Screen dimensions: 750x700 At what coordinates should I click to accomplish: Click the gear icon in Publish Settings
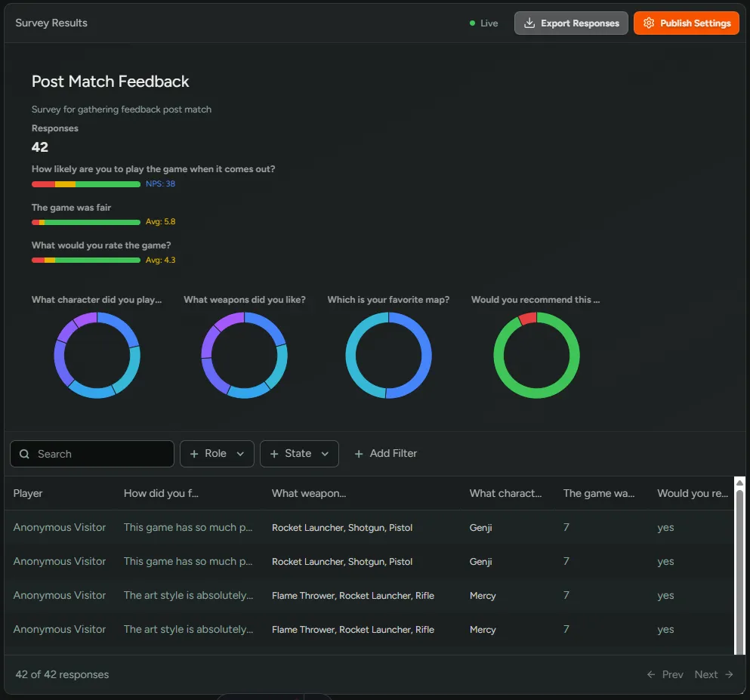click(648, 23)
